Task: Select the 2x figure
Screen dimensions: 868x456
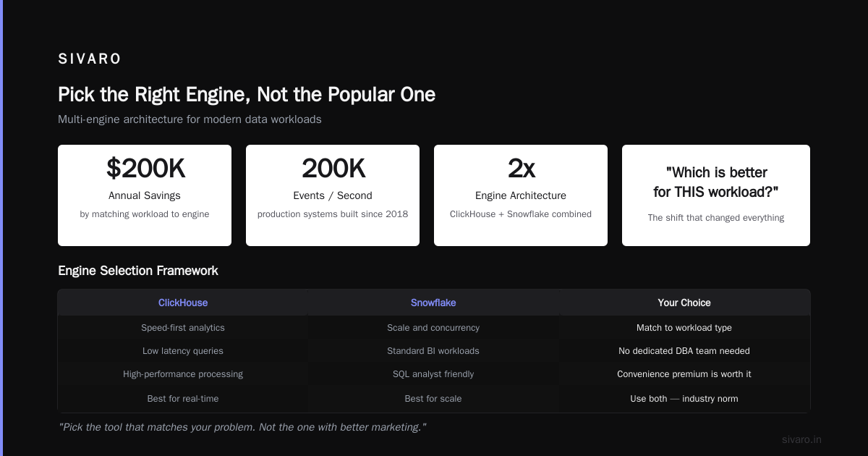Action: pos(521,168)
